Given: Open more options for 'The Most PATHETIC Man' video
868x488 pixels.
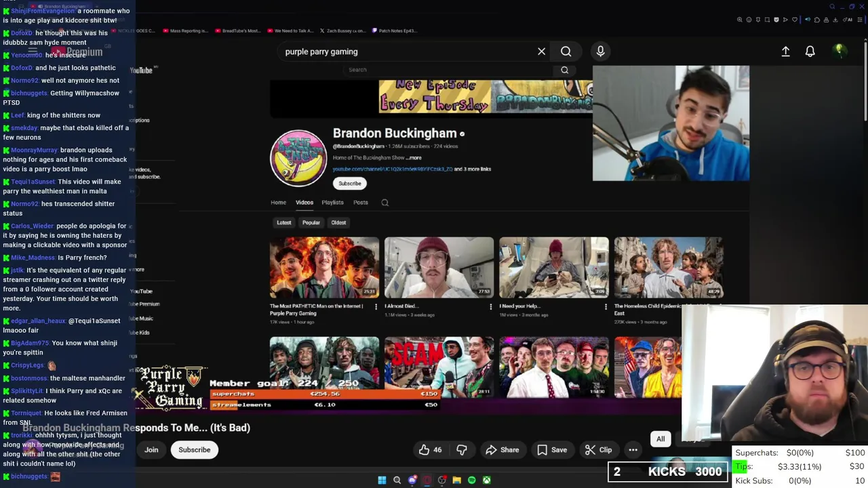Looking at the screenshot, I should (376, 306).
